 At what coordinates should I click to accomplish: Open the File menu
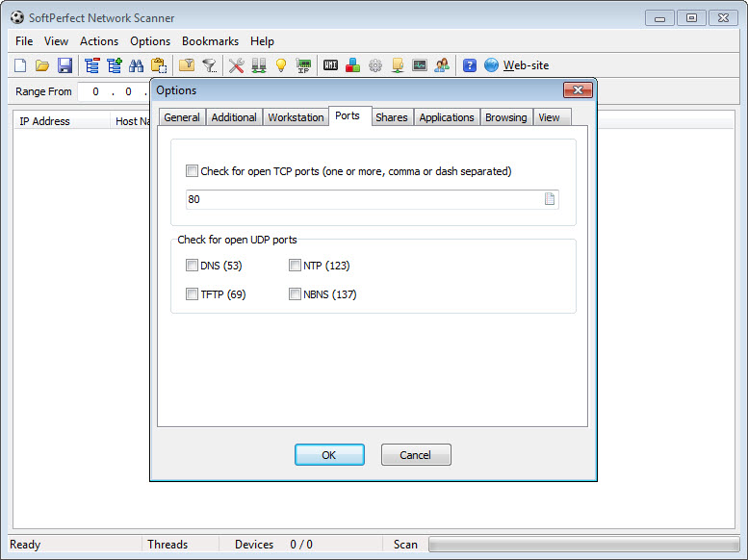[x=24, y=41]
